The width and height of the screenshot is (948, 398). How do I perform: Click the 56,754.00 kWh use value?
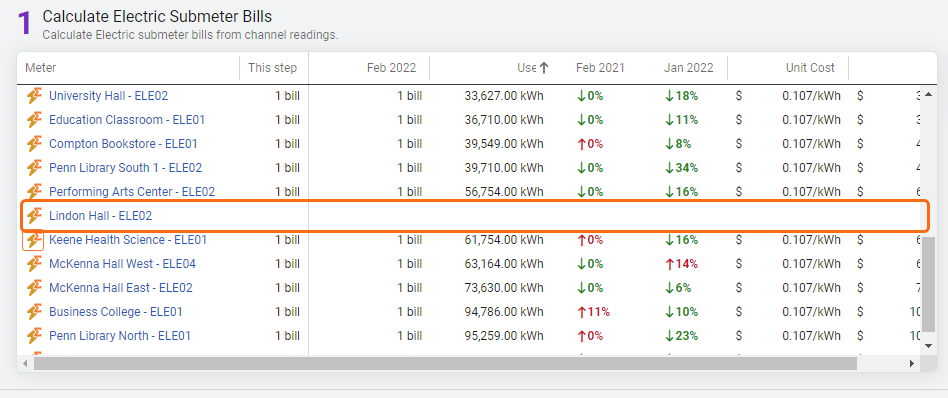pyautogui.click(x=504, y=192)
